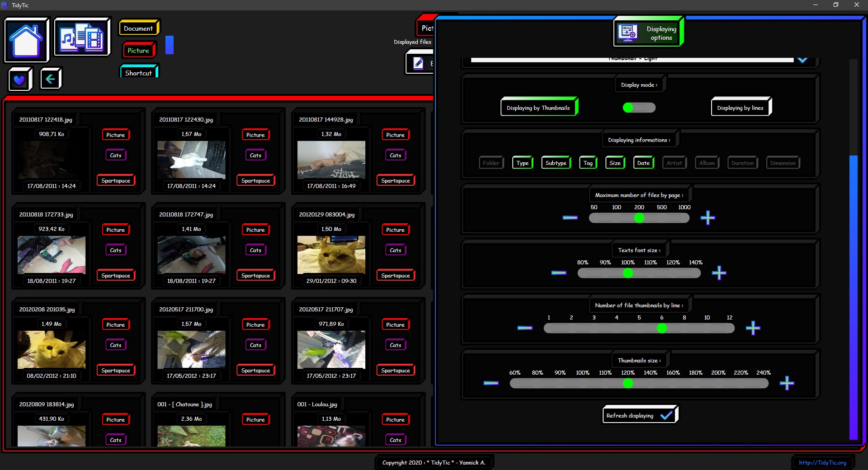
Task: Choose Displaying by lines mode
Action: coord(741,108)
